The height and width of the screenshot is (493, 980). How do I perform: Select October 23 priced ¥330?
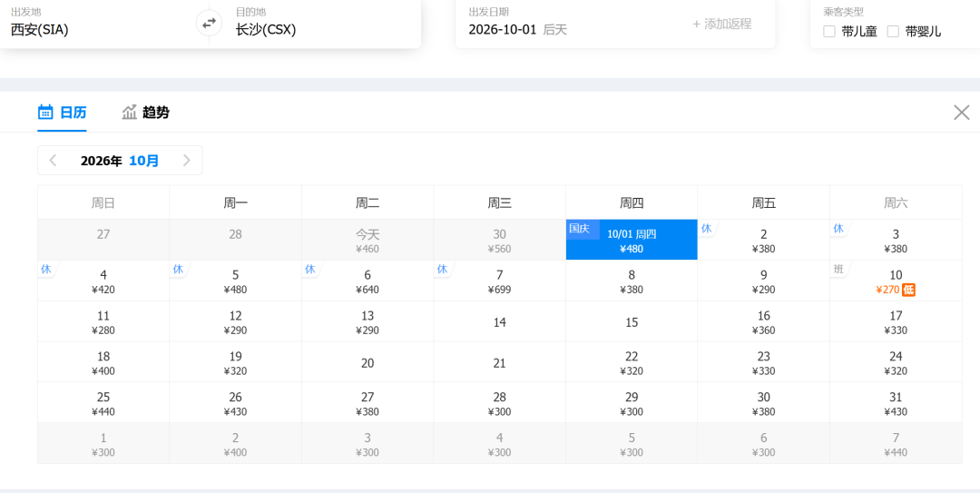[x=764, y=362]
